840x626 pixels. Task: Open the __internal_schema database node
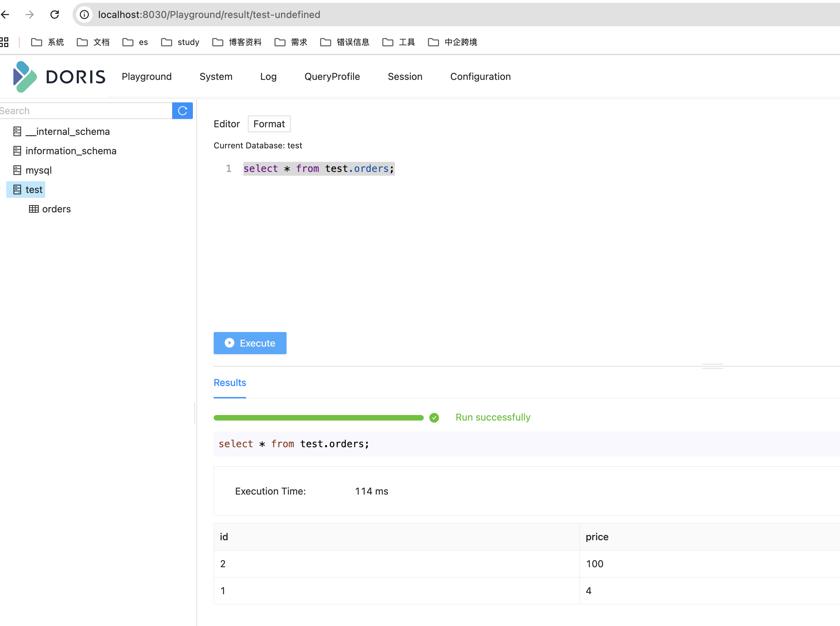click(x=67, y=131)
